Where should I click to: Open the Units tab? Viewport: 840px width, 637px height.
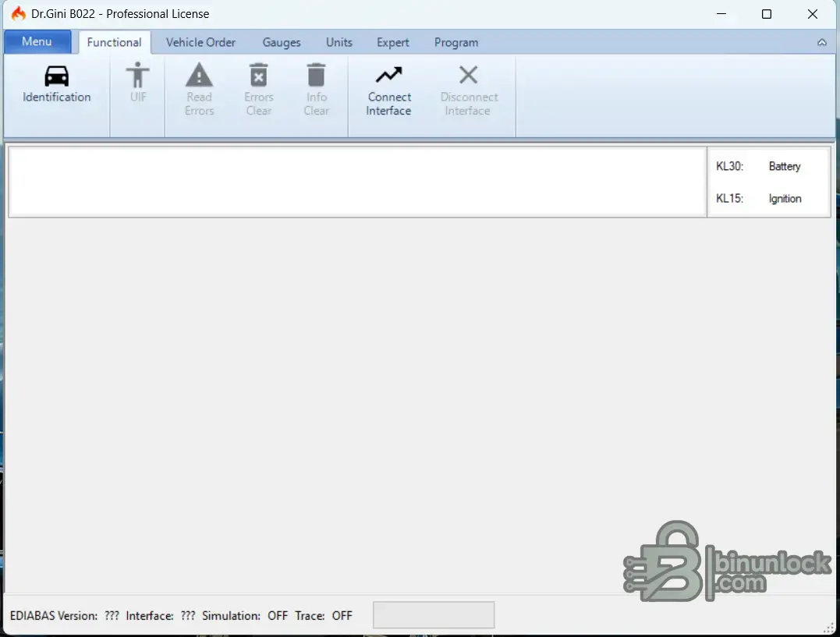339,42
